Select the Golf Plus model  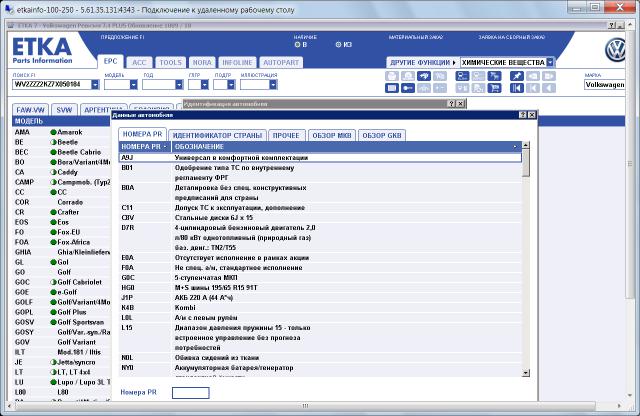61,312
